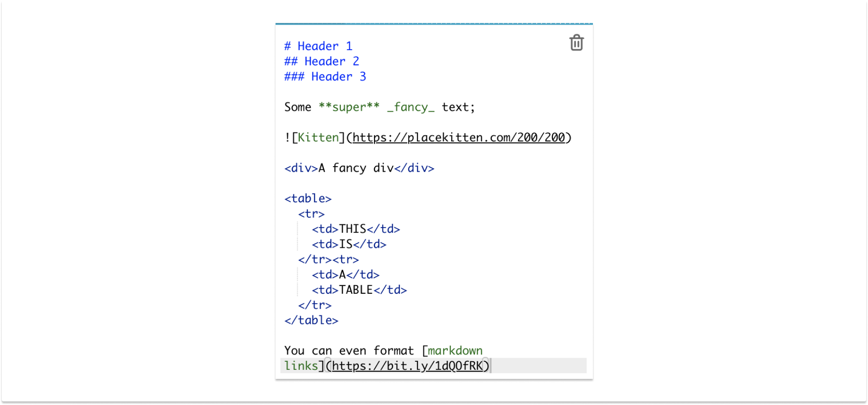This screenshot has width=868, height=405.
Task: Open the bit.ly/1dQOfRK link
Action: (x=407, y=366)
